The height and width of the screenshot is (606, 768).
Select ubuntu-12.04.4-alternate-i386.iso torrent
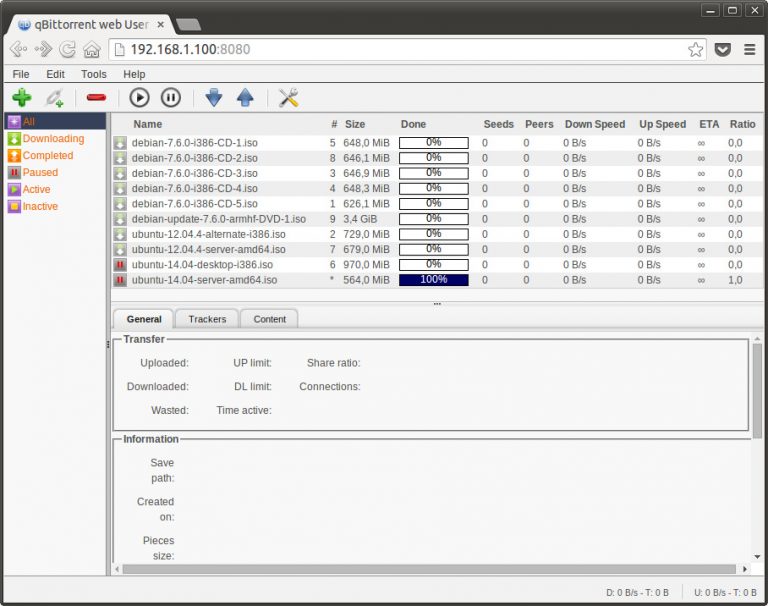point(437,234)
